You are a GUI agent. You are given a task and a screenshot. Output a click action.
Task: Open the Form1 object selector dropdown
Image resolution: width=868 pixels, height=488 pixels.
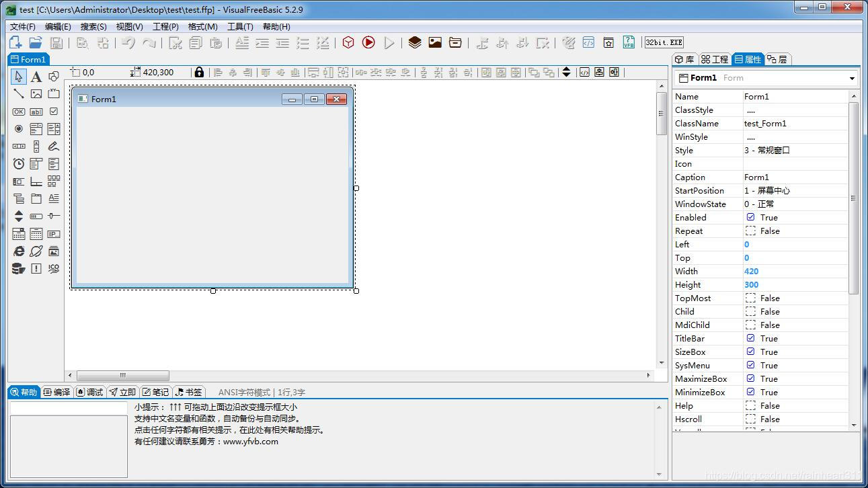[851, 77]
